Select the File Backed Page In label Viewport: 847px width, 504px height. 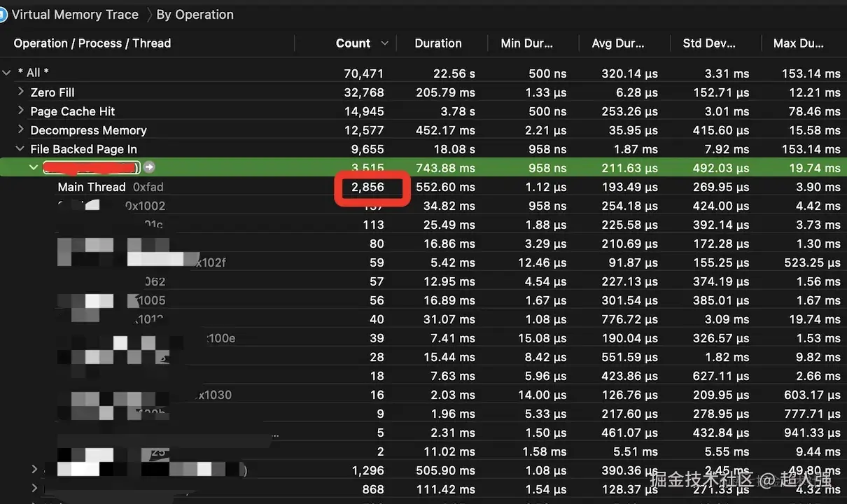[83, 149]
